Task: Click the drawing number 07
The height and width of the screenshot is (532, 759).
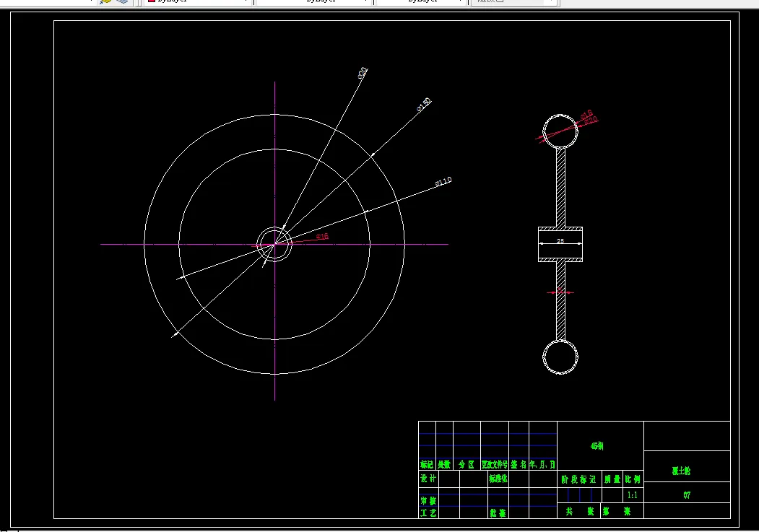Action: coord(687,494)
